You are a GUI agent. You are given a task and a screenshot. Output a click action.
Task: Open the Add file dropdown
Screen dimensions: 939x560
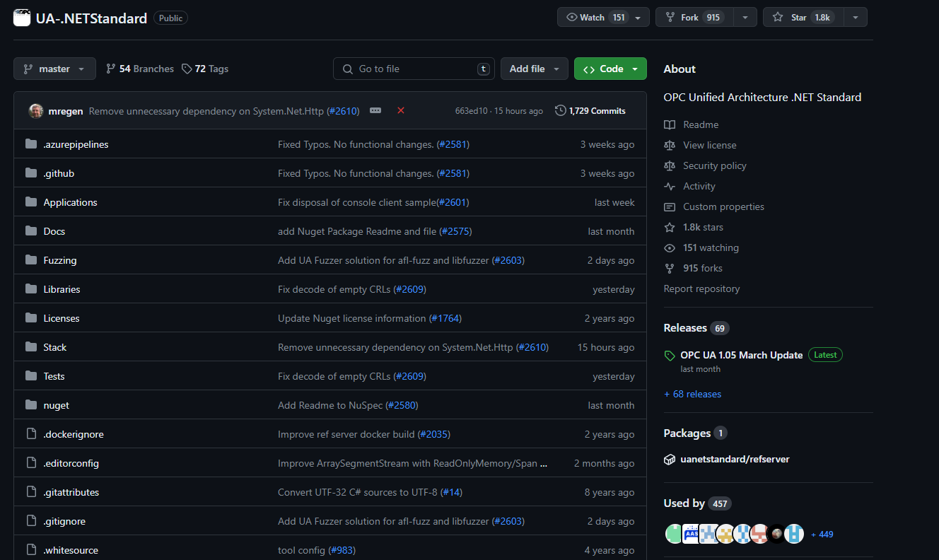coord(535,69)
